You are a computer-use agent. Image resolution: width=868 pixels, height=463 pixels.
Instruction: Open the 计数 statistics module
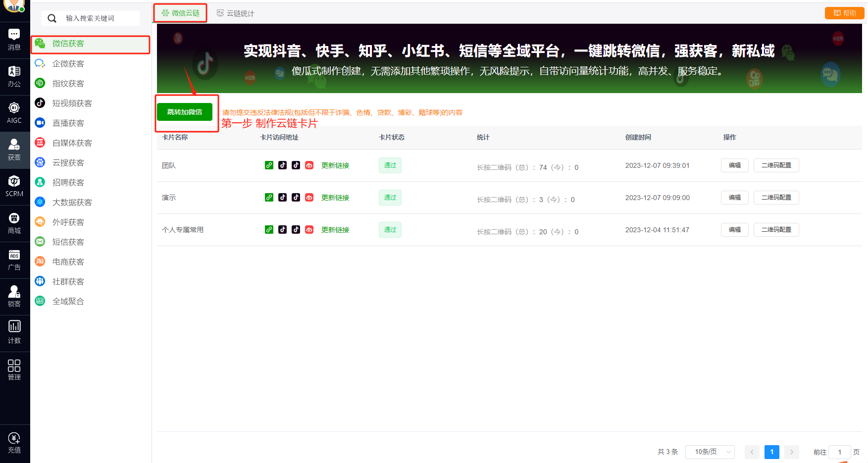tap(14, 333)
